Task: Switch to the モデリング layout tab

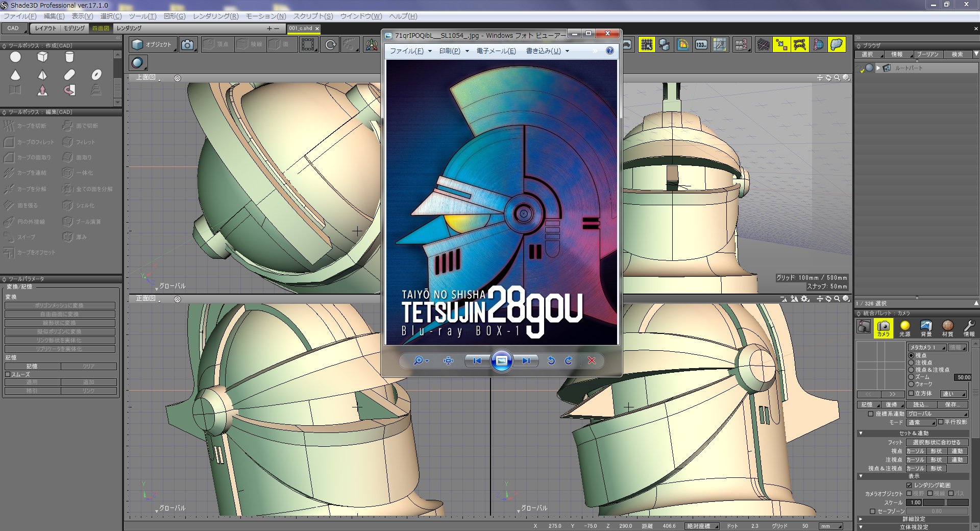Action: click(x=74, y=29)
